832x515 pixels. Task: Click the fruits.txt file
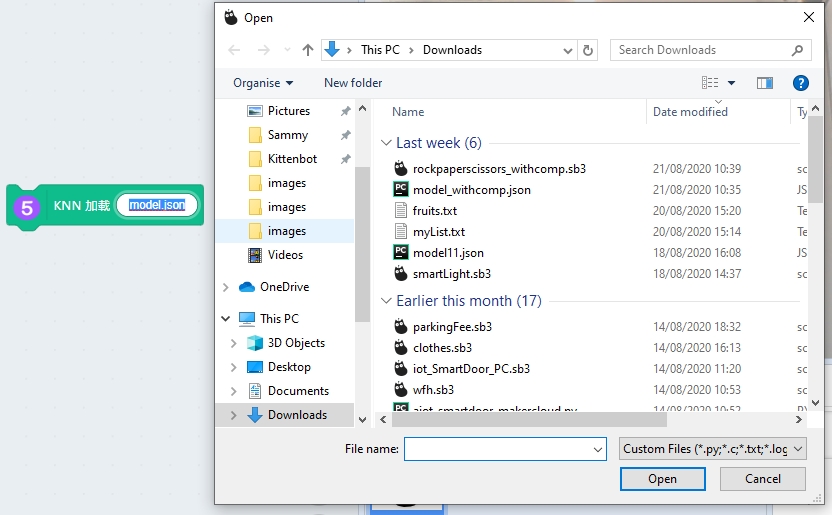point(434,211)
